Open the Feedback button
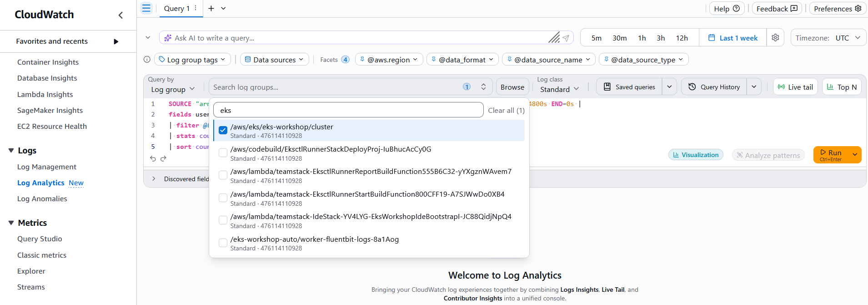The width and height of the screenshot is (868, 305). tap(777, 9)
